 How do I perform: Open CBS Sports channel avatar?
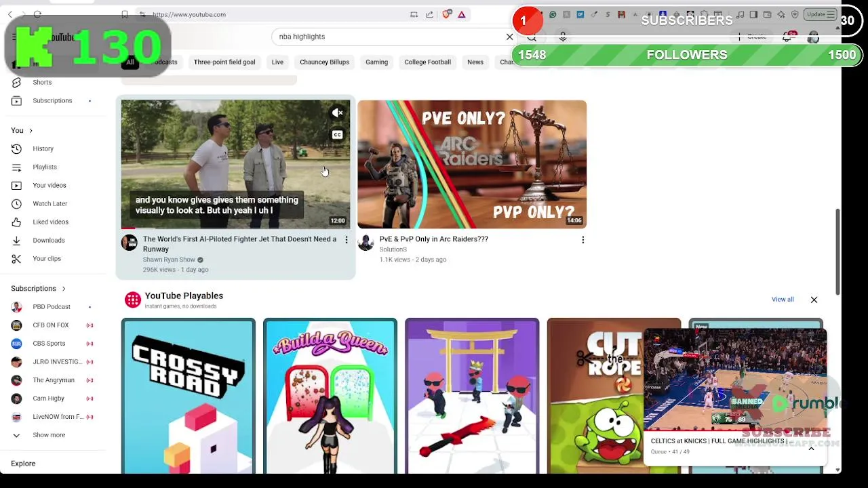pos(16,344)
